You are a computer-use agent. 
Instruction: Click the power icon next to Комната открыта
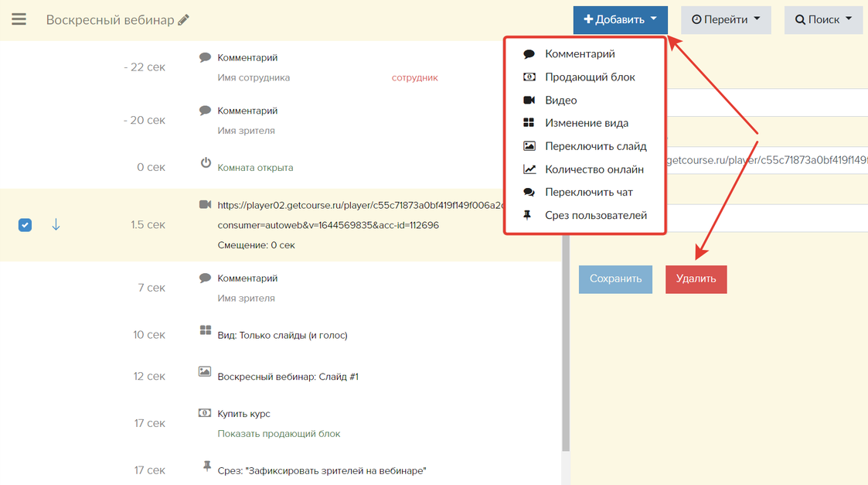tap(206, 163)
